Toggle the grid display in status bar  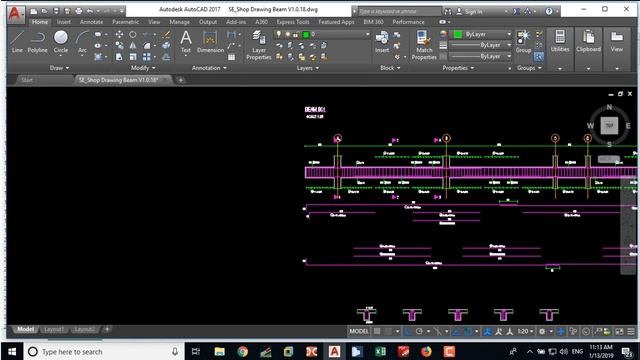click(x=377, y=331)
